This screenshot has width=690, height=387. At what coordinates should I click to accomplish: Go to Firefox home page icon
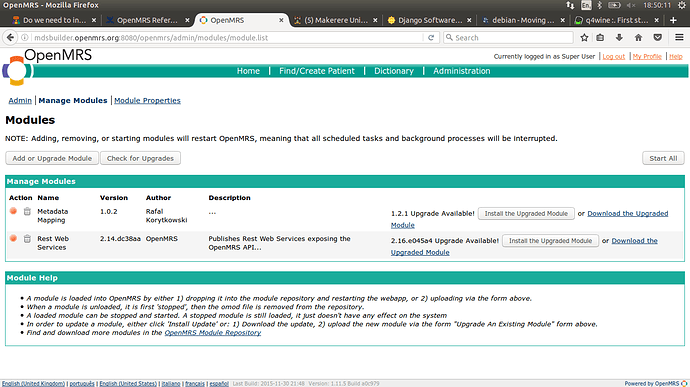point(638,37)
